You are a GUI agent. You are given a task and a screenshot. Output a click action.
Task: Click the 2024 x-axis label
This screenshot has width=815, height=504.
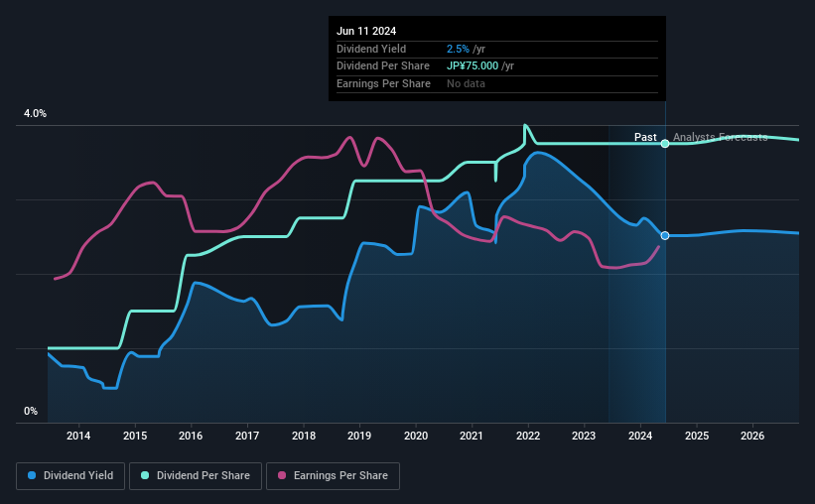coord(640,436)
